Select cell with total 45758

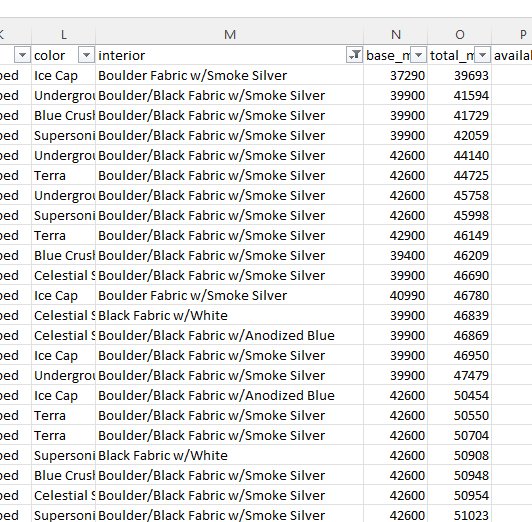[460, 195]
